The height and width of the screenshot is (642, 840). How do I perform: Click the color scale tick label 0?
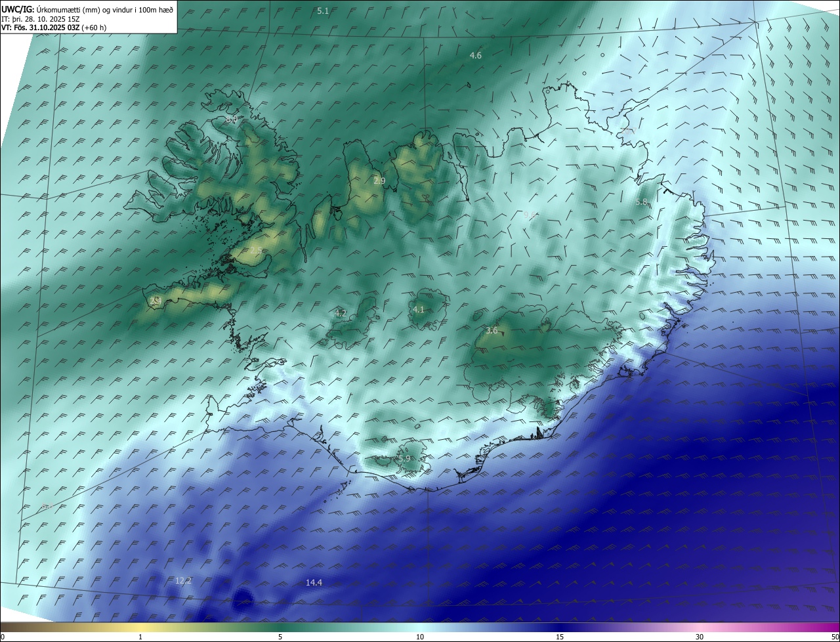[x=3, y=637]
